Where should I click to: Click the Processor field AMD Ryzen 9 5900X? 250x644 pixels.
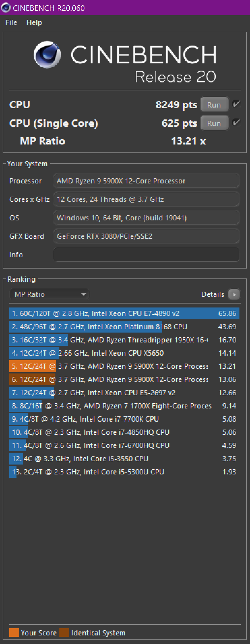(146, 181)
